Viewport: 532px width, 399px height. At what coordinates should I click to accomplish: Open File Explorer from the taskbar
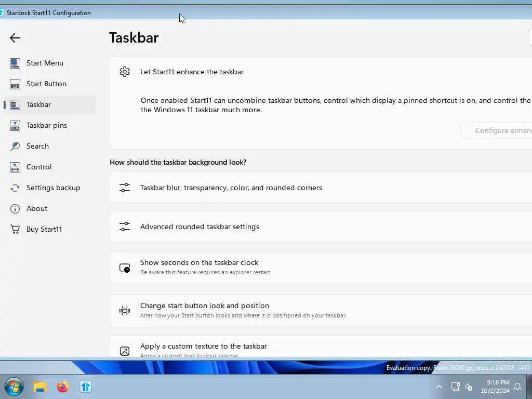tap(39, 387)
